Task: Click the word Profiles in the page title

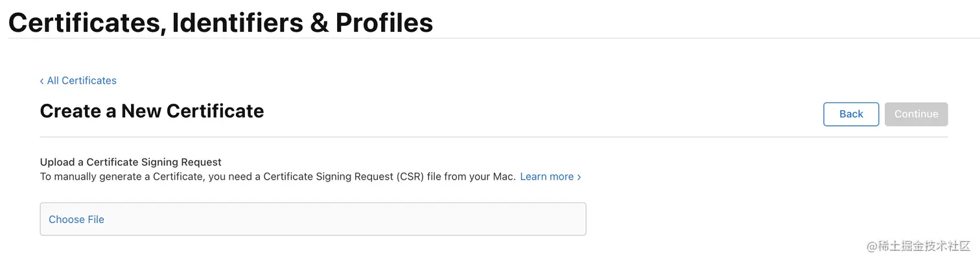Action: 384,23
